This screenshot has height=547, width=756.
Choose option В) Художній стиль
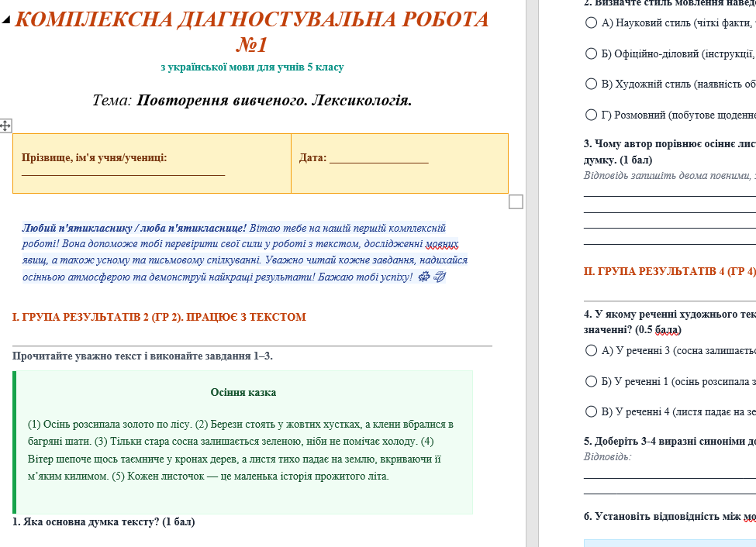pos(591,84)
